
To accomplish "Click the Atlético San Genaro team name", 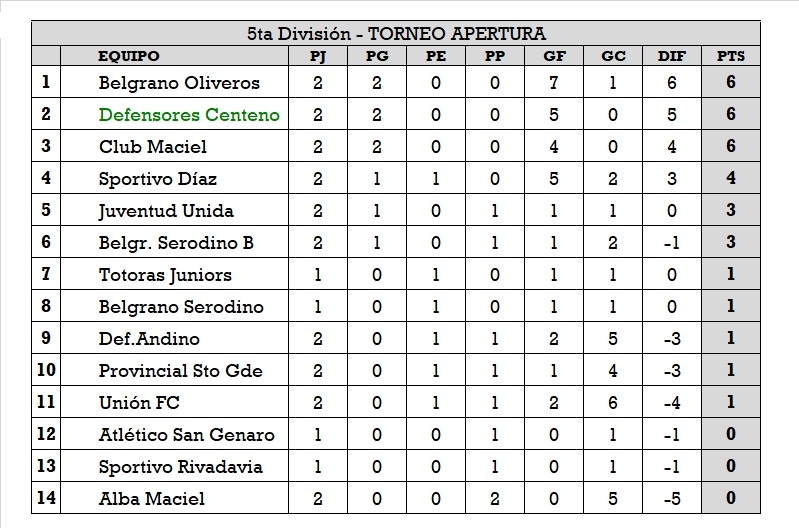I will click(x=186, y=435).
